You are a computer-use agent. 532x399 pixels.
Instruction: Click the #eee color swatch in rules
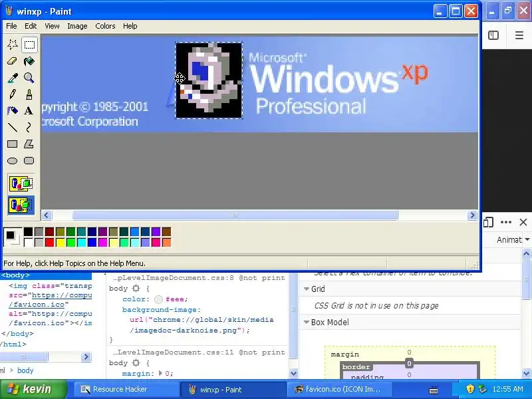158,299
